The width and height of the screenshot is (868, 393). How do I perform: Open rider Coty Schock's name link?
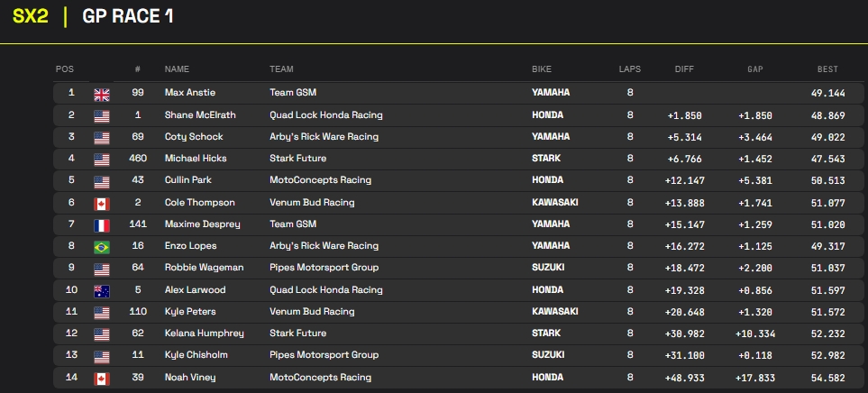pos(194,137)
